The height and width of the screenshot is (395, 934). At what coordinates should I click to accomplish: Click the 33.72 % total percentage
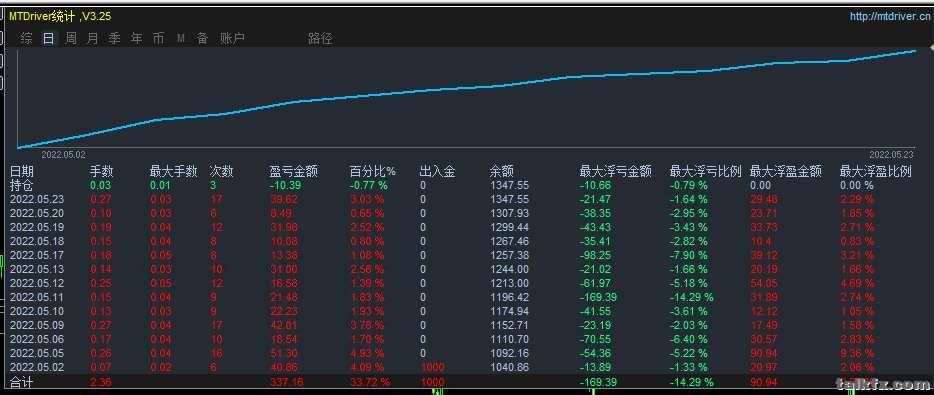coord(370,382)
